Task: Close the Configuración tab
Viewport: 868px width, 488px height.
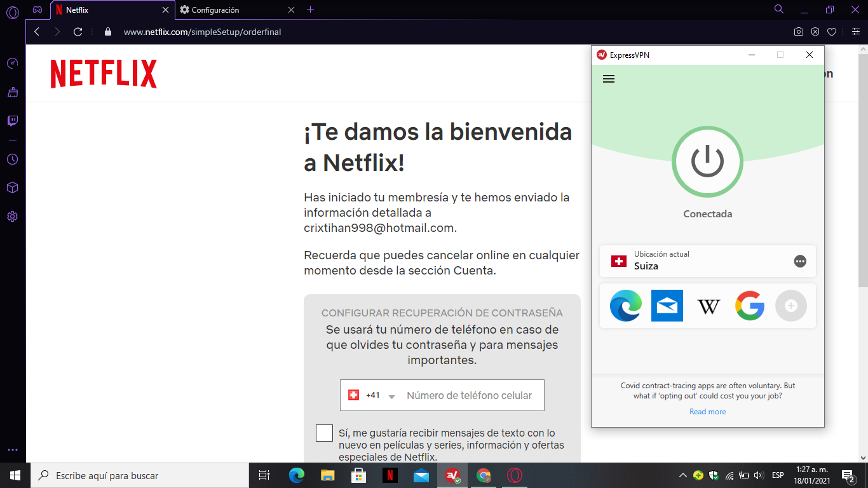Action: point(291,10)
